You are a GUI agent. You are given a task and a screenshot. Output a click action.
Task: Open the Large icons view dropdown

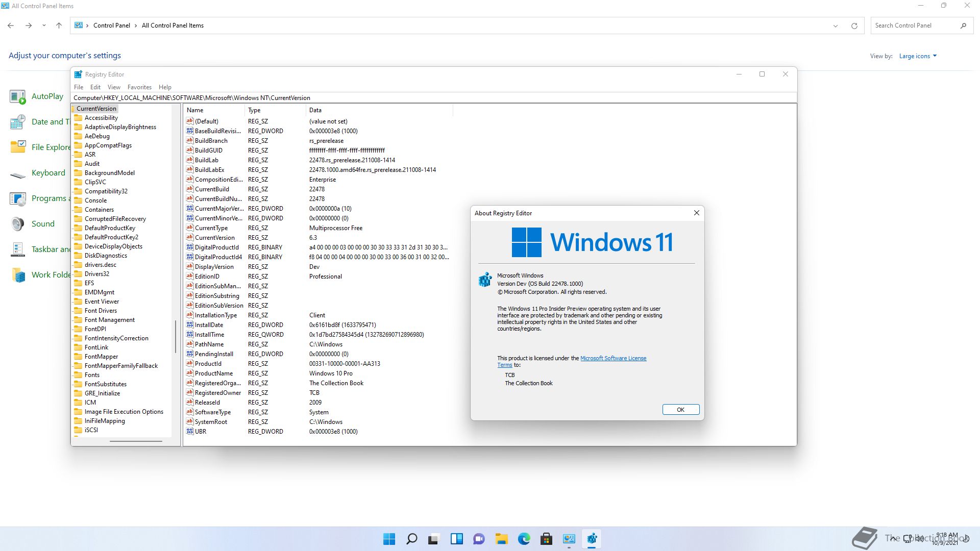point(918,56)
